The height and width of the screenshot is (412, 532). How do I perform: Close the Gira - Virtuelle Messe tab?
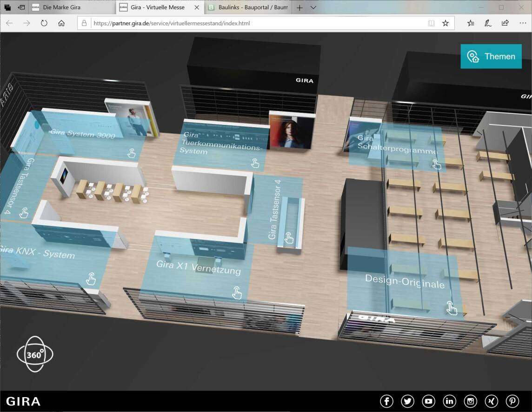click(x=197, y=7)
